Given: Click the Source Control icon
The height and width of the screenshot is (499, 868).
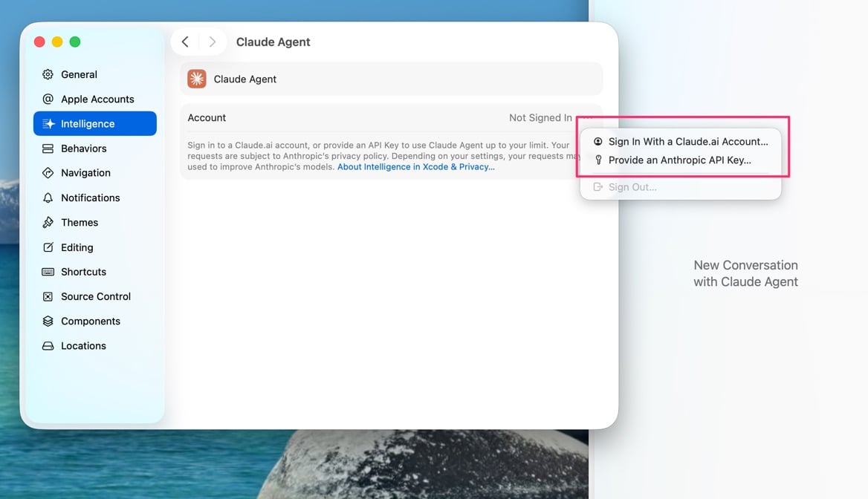Looking at the screenshot, I should (48, 296).
